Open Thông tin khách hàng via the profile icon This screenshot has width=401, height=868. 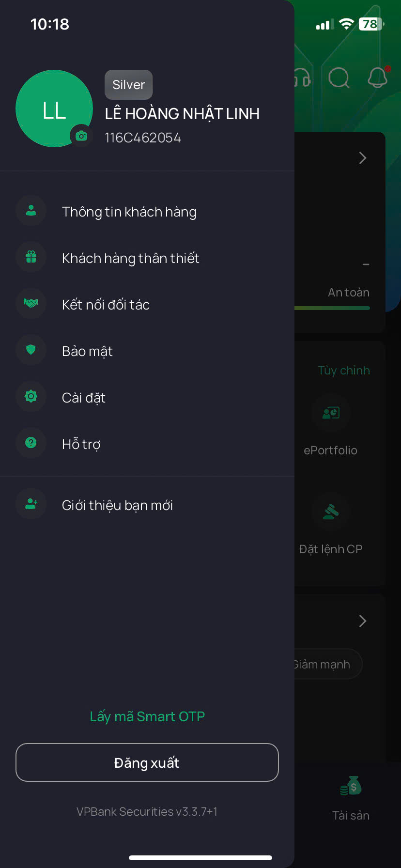point(31,211)
